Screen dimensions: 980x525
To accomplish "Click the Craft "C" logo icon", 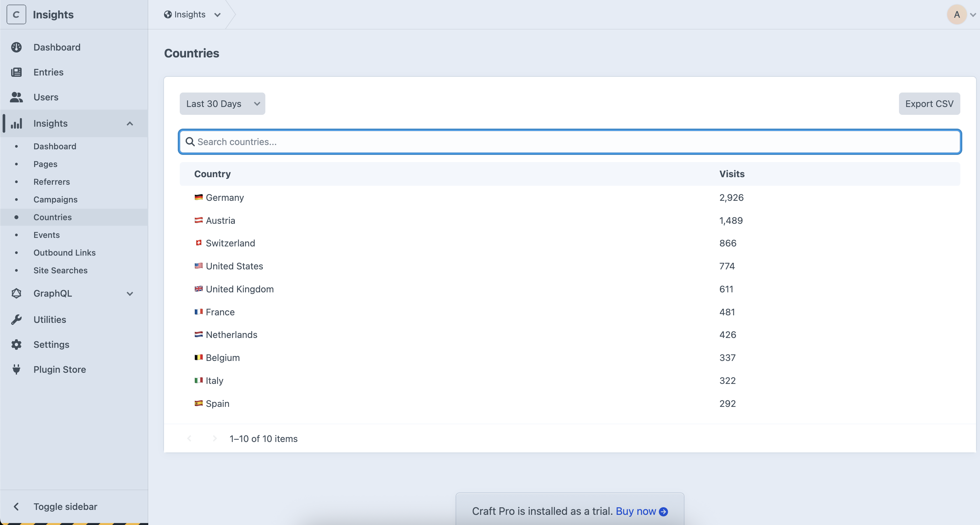I will [16, 14].
